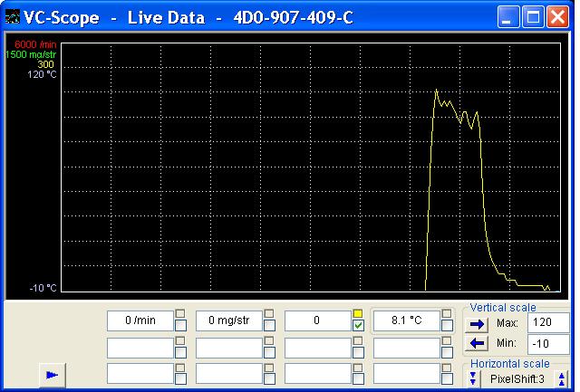This screenshot has width=580, height=392.
Task: Click upper color box beside 0 /min
Action: [180, 314]
